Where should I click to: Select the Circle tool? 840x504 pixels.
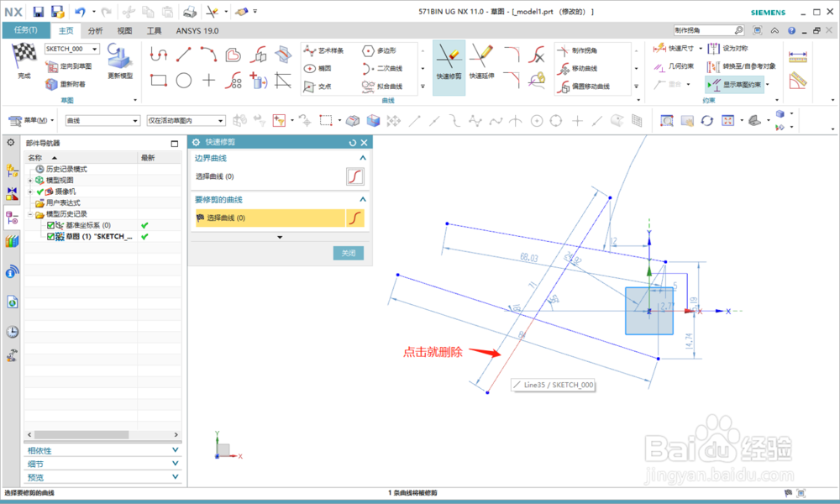[184, 81]
